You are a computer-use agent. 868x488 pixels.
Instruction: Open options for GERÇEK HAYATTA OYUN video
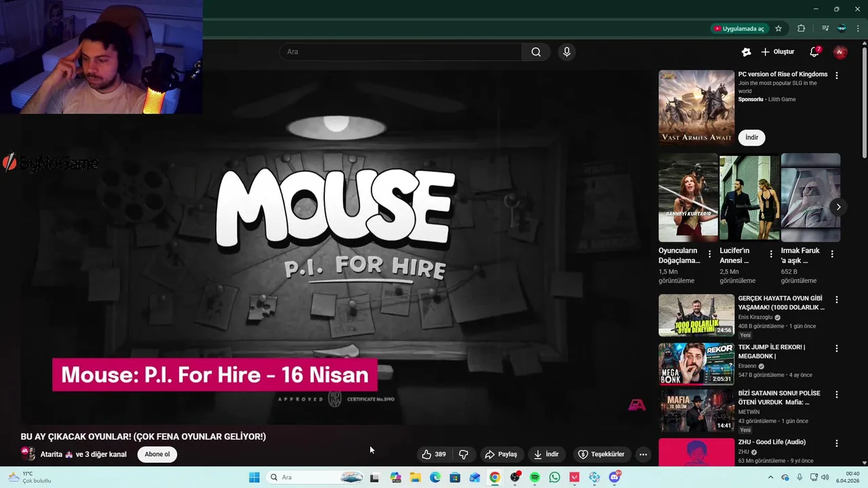click(x=836, y=300)
